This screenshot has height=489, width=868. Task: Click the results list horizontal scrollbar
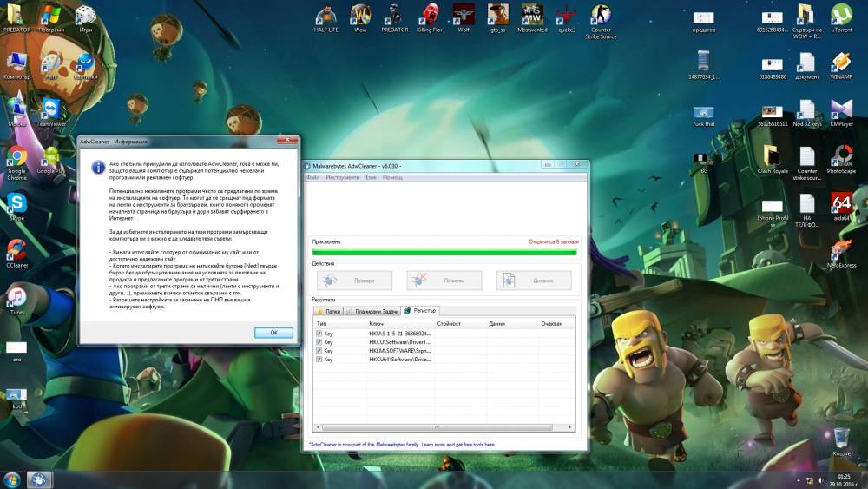click(437, 427)
